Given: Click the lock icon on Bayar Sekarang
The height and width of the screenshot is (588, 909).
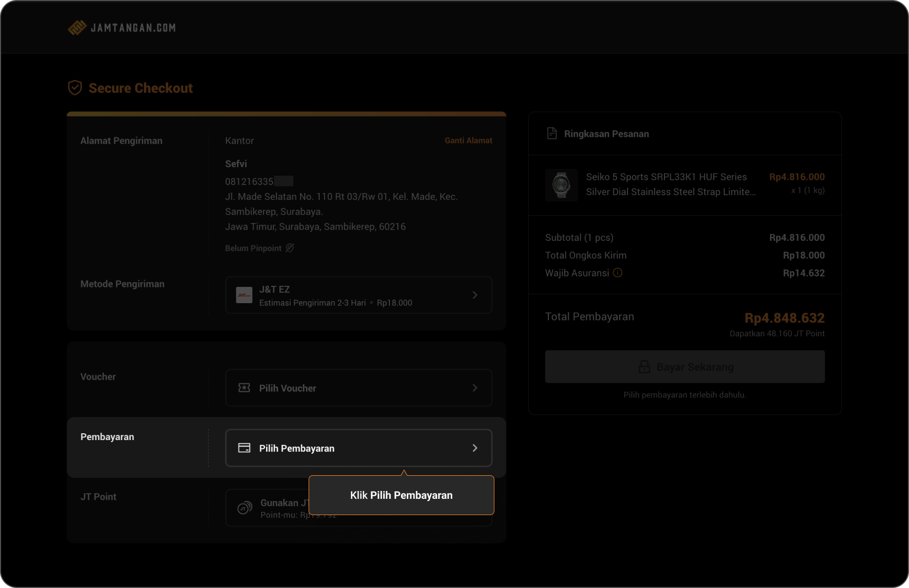Looking at the screenshot, I should click(644, 367).
